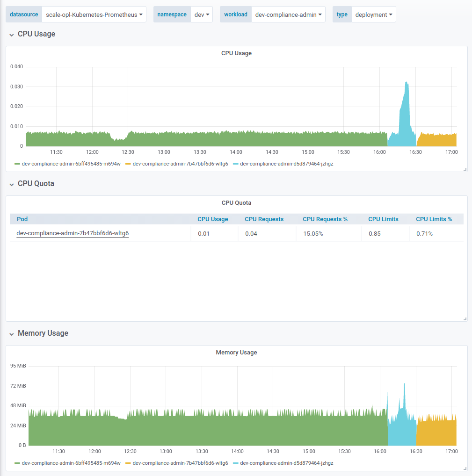Sort table by Pod column header

pos(22,219)
